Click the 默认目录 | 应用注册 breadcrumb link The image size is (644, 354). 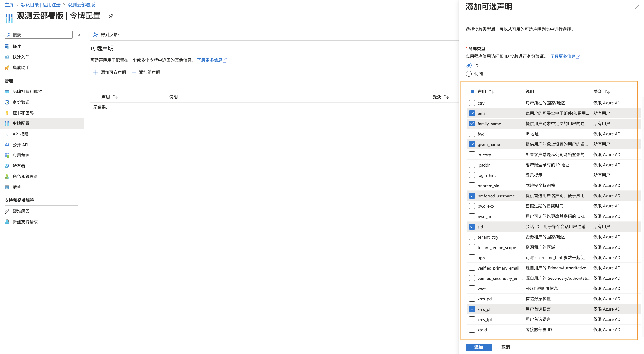pyautogui.click(x=41, y=5)
